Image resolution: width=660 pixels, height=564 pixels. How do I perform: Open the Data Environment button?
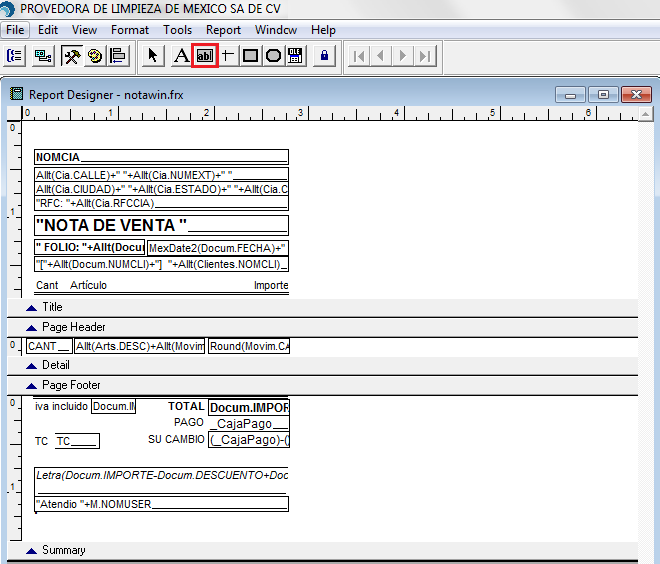43,56
